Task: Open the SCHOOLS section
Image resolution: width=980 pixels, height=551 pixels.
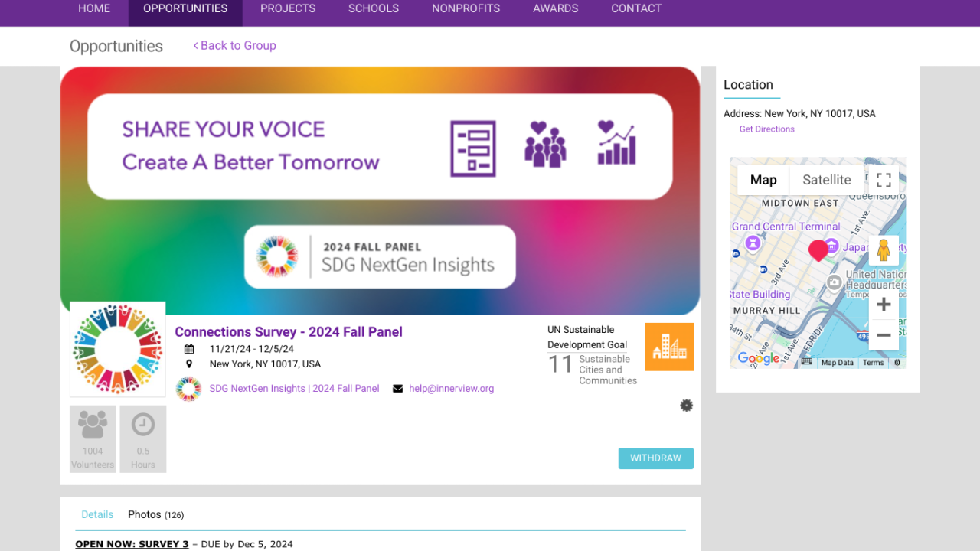Action: click(374, 9)
